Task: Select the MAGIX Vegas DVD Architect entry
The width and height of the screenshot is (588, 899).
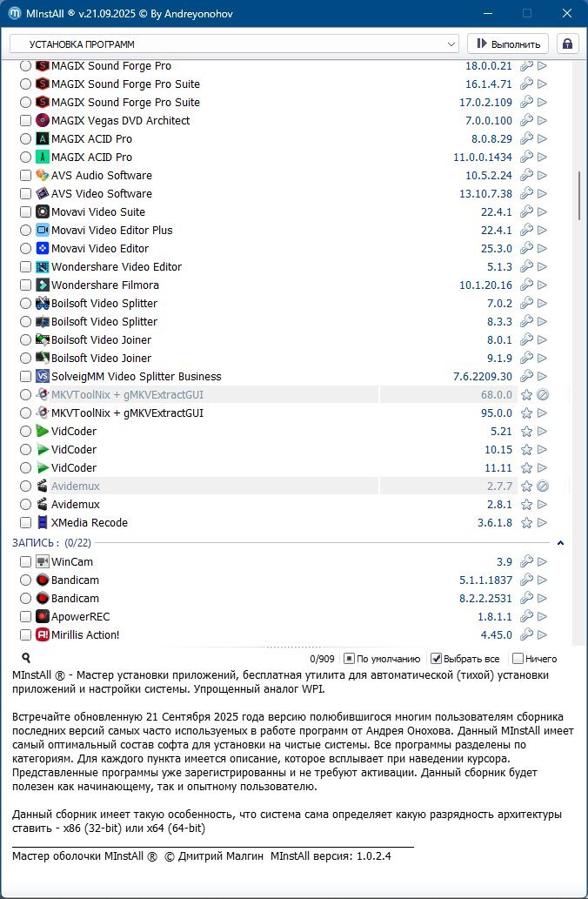Action: [120, 121]
